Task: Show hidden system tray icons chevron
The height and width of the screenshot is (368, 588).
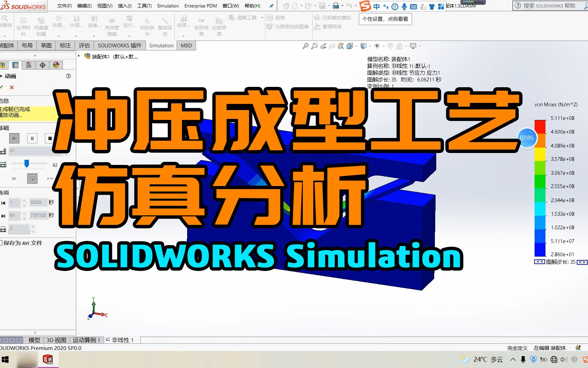Action: [x=513, y=359]
